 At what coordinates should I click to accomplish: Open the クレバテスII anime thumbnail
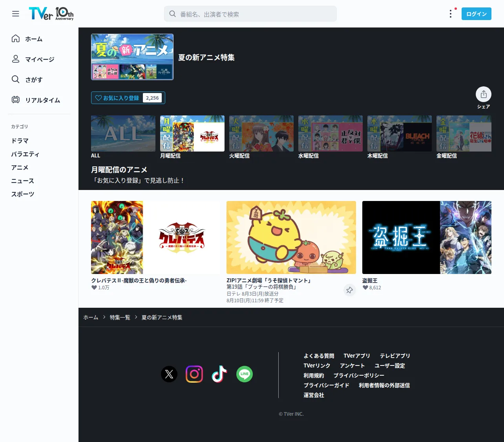(x=156, y=237)
